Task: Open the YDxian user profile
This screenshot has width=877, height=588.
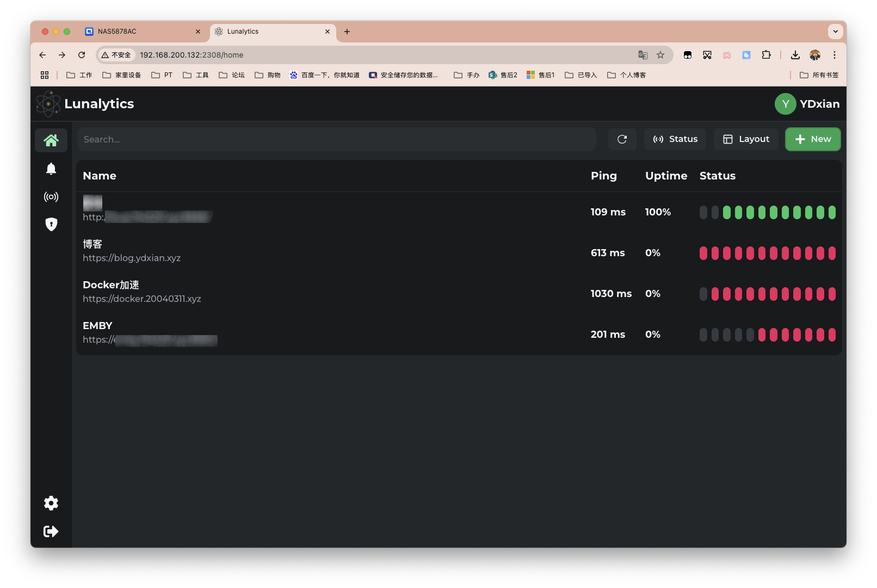Action: [x=807, y=104]
